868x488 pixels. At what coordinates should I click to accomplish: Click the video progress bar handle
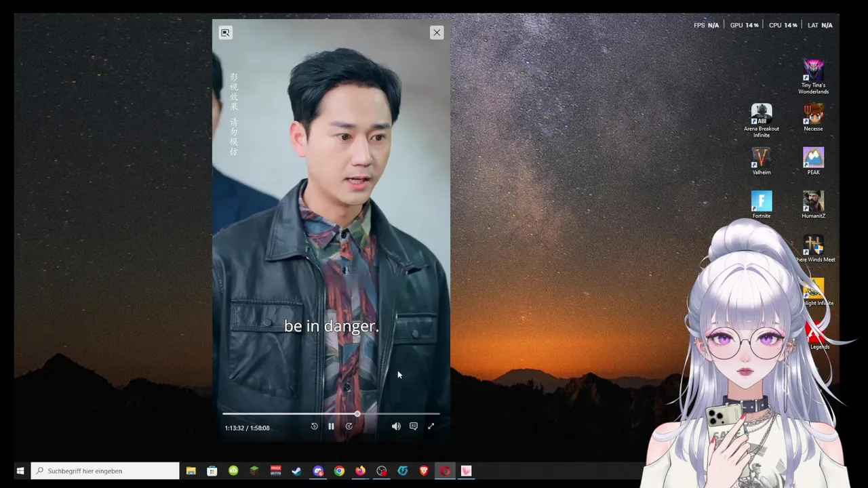pyautogui.click(x=357, y=413)
